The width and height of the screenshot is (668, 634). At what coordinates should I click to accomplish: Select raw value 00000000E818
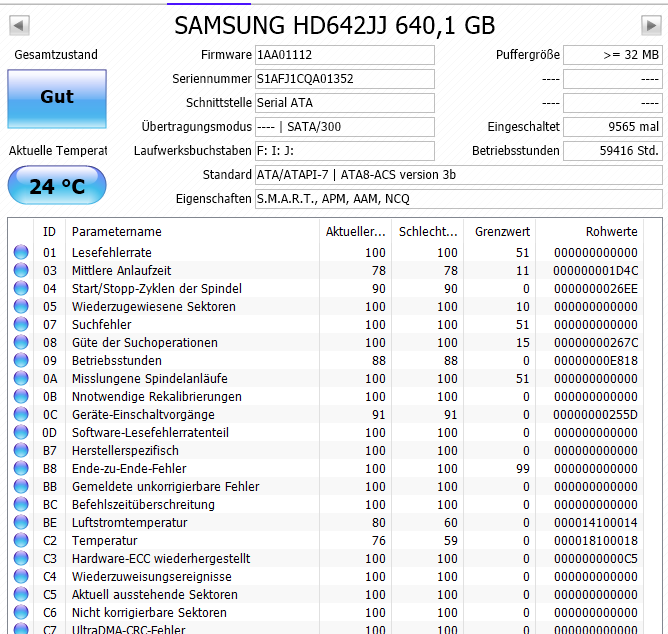[x=596, y=361]
